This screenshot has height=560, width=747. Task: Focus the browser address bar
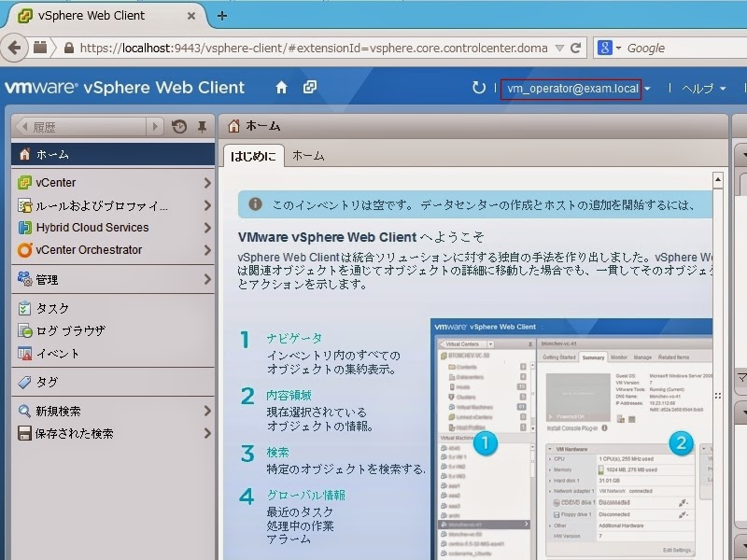[x=313, y=49]
